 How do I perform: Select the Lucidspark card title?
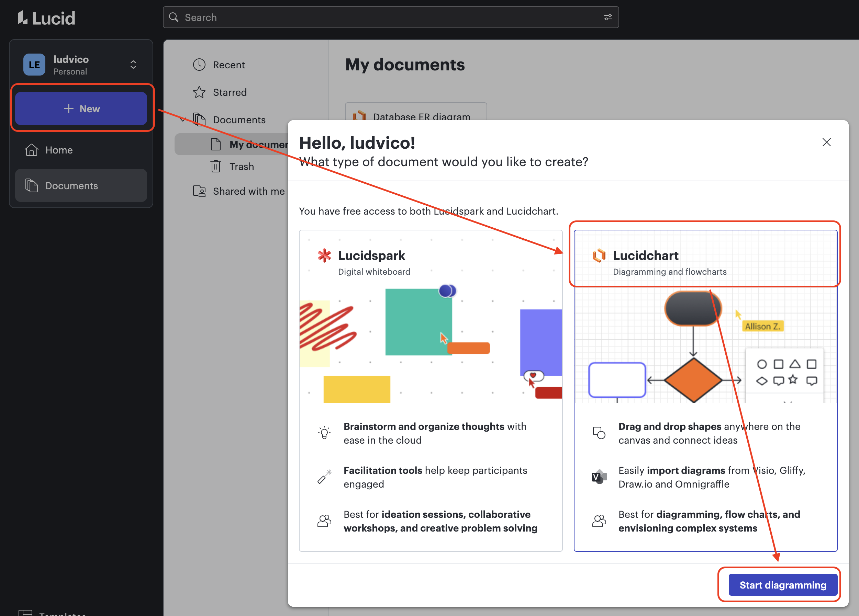pos(371,255)
